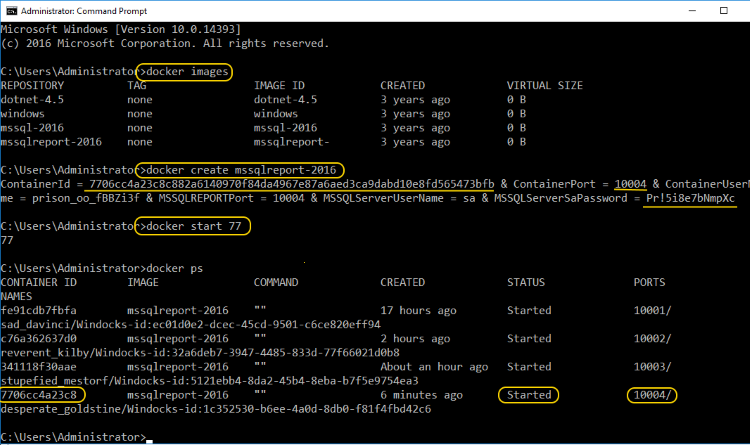Click the NAMES column header
Image resolution: width=750 pixels, height=445 pixels.
point(16,297)
